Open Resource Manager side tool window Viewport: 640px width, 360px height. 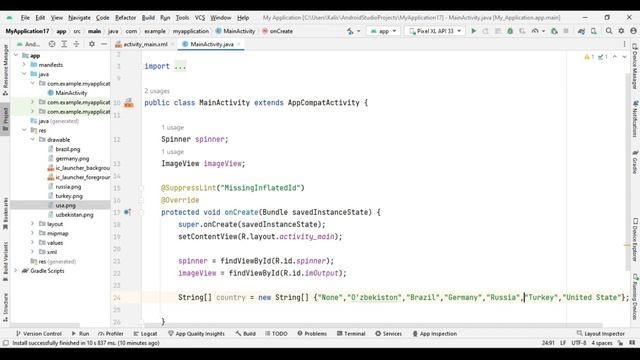point(5,70)
